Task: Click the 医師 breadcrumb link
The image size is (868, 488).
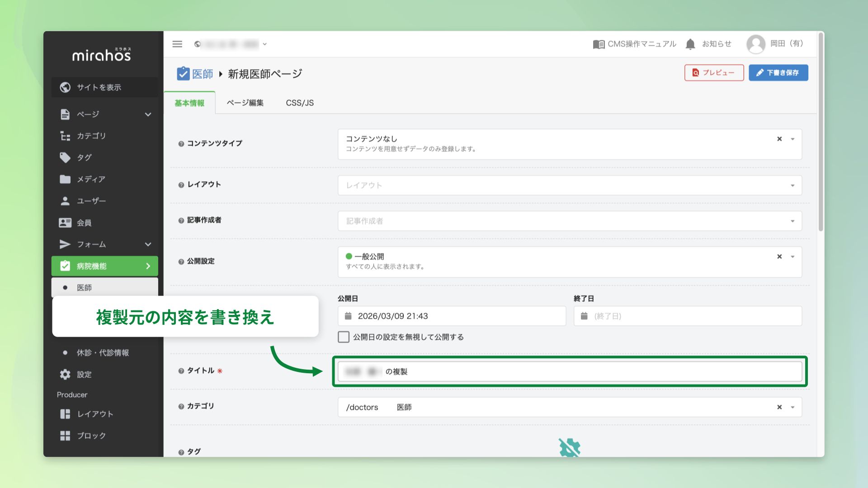Action: 203,74
